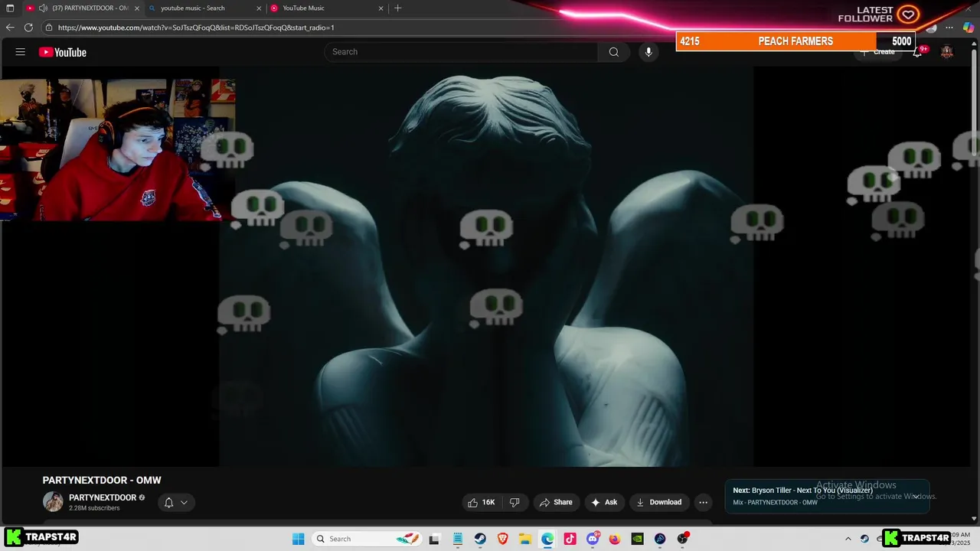Open YouTube notifications bell in header
Screen dimensions: 980x551
point(917,52)
